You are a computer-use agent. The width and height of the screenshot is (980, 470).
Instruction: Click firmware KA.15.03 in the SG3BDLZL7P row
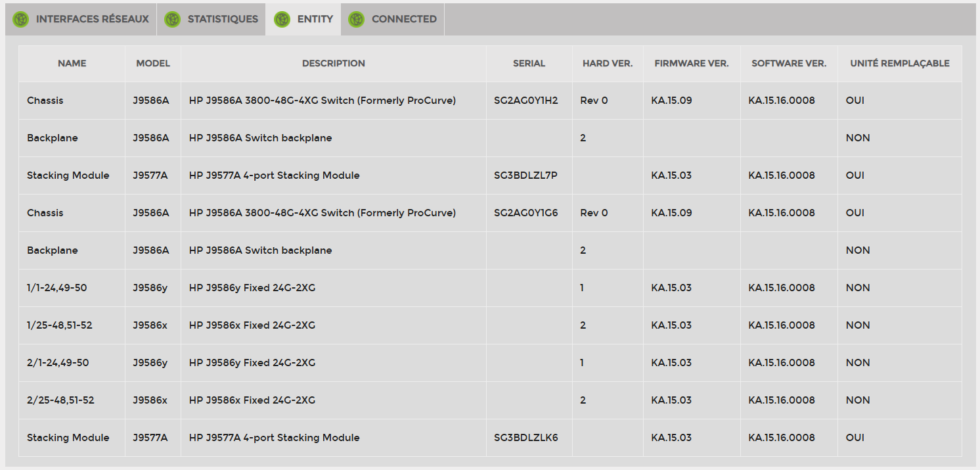(x=671, y=176)
